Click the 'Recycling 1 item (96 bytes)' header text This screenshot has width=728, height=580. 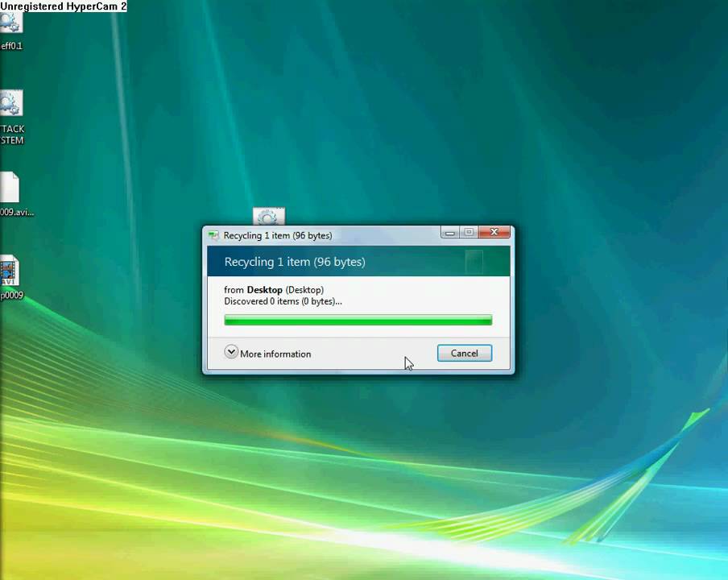[x=295, y=262]
